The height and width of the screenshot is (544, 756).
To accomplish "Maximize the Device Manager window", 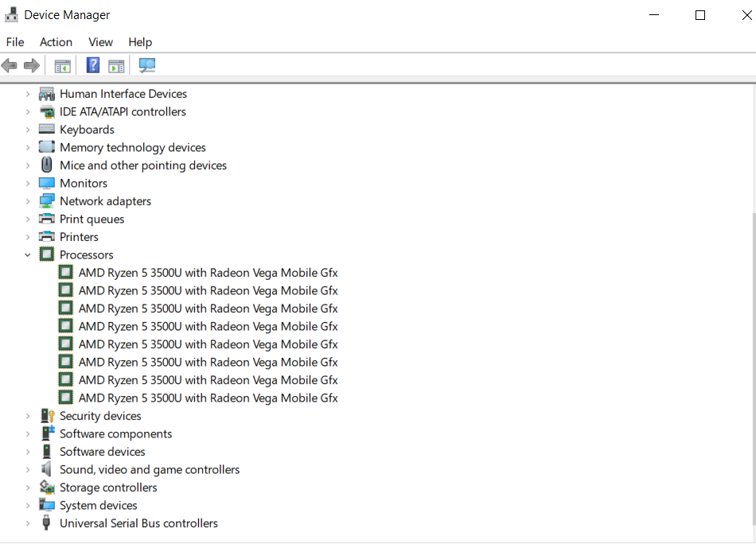I will [x=700, y=15].
